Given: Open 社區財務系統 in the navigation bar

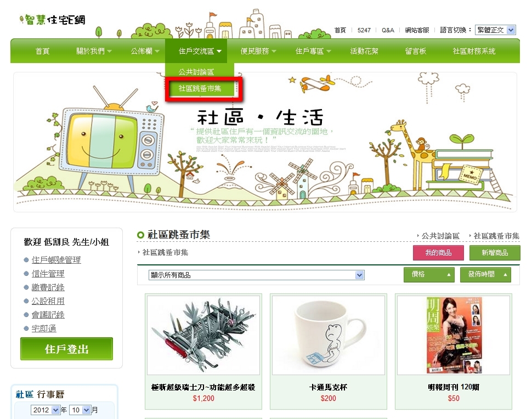Looking at the screenshot, I should pos(474,51).
